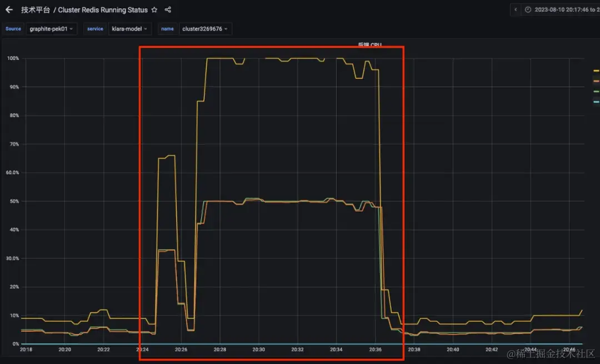Click the 30.0% y-axis label
This screenshot has width=600, height=364.
(12, 259)
